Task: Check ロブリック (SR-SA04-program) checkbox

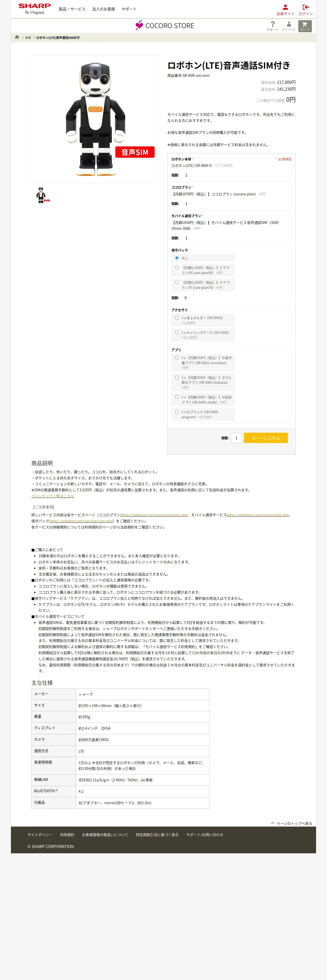Action: coord(177,412)
